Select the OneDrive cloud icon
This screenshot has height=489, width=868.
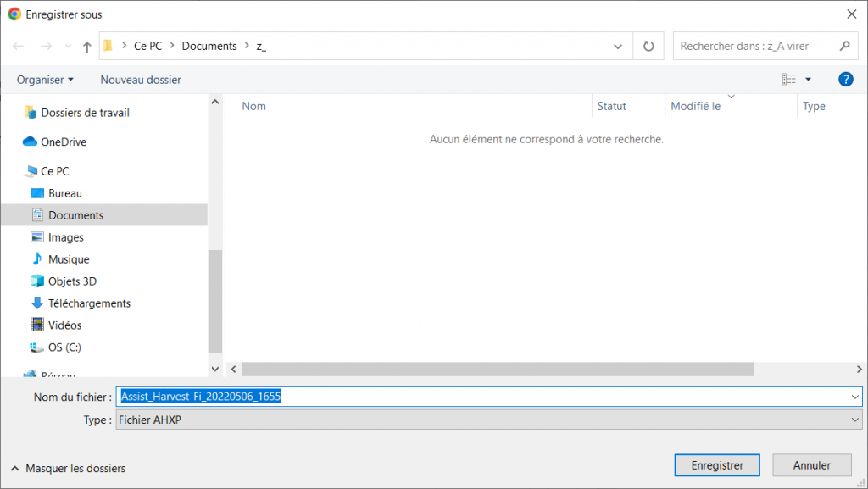[31, 142]
